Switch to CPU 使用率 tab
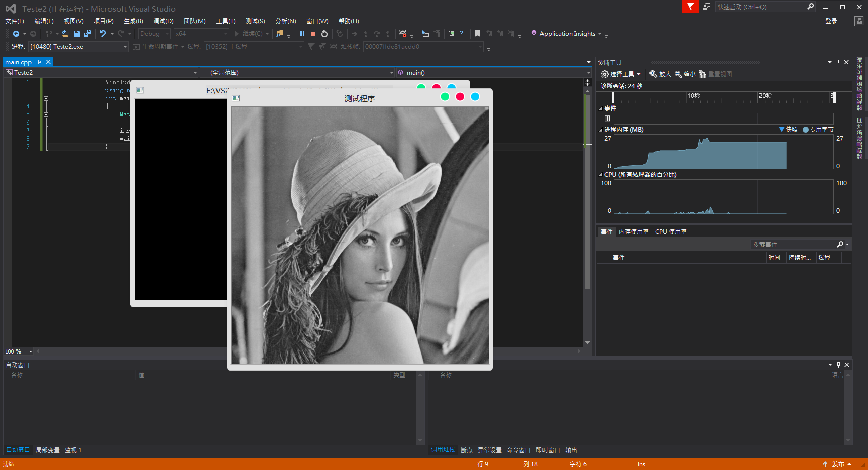 pos(671,232)
